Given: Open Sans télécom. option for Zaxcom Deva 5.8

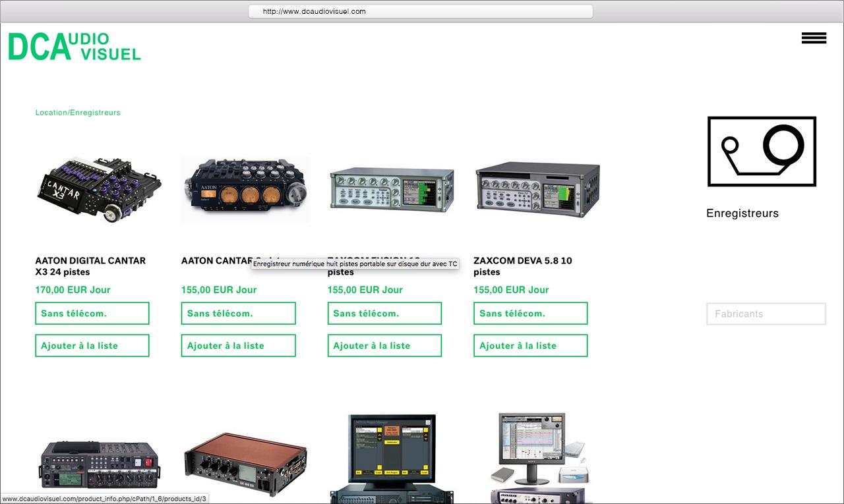Looking at the screenshot, I should pyautogui.click(x=531, y=314).
